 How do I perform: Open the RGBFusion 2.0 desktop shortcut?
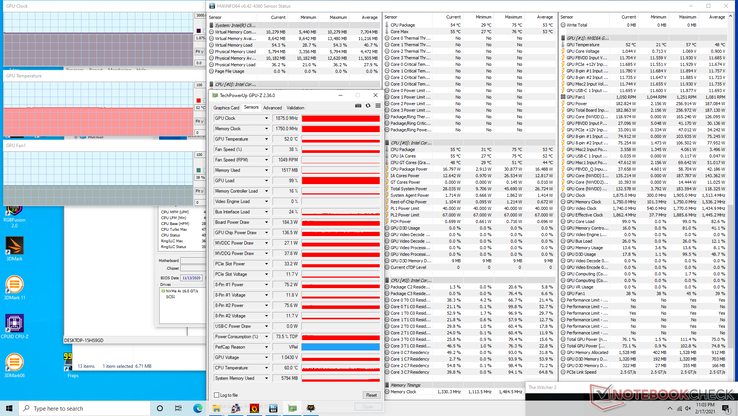14,216
